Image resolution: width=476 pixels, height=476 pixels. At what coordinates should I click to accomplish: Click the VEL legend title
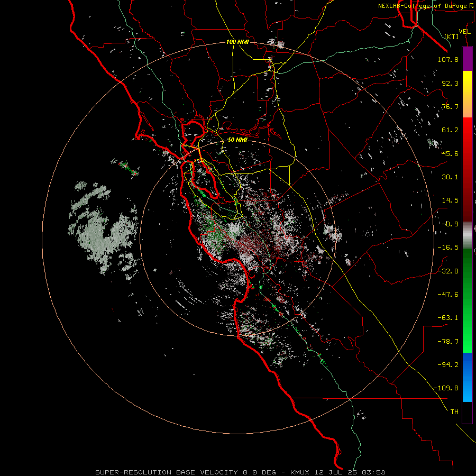coord(465,32)
